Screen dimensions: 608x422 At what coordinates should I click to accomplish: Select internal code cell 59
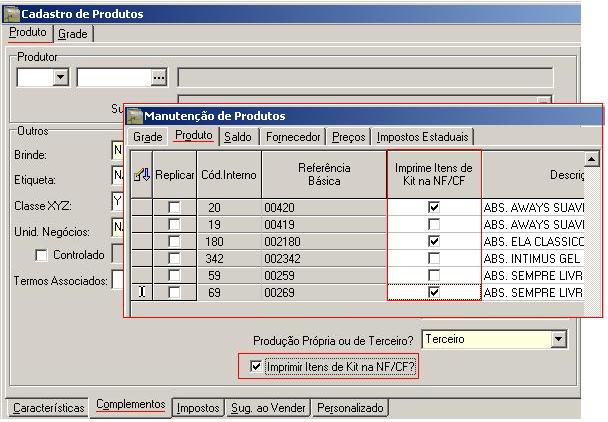(x=229, y=276)
